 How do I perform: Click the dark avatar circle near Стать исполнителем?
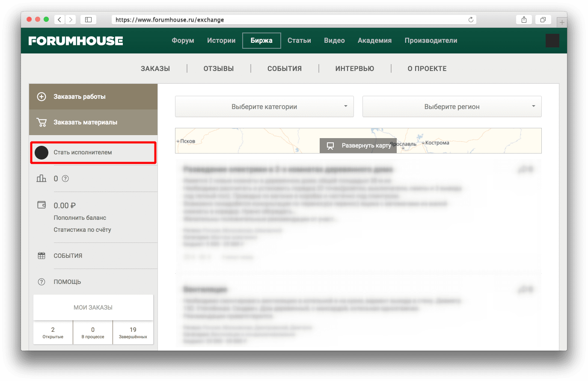[x=42, y=153]
